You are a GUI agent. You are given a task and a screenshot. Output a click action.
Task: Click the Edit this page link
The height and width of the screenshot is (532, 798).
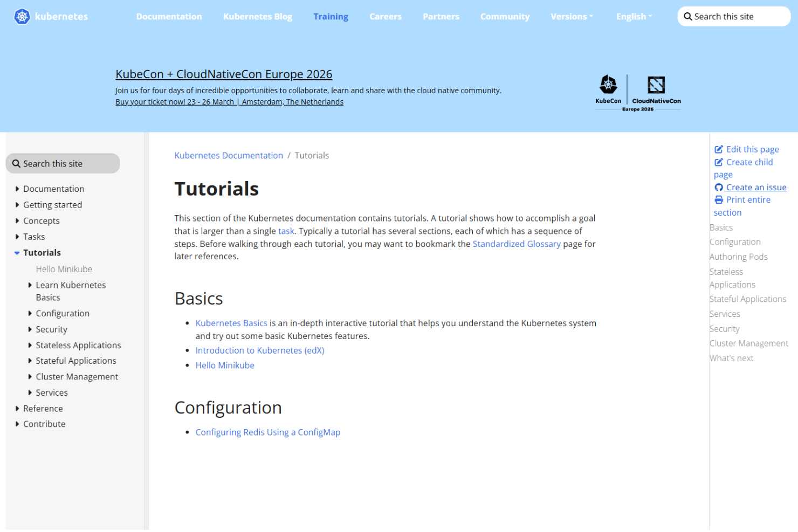pos(747,149)
